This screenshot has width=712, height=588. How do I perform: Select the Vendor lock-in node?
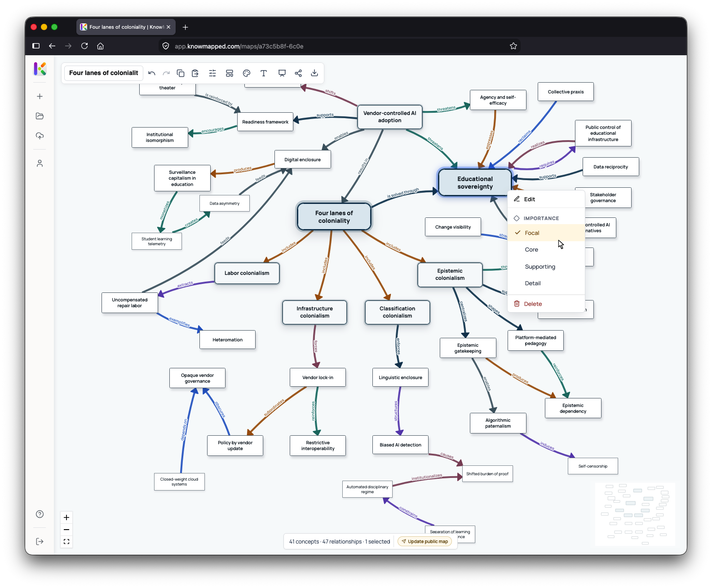click(x=318, y=378)
